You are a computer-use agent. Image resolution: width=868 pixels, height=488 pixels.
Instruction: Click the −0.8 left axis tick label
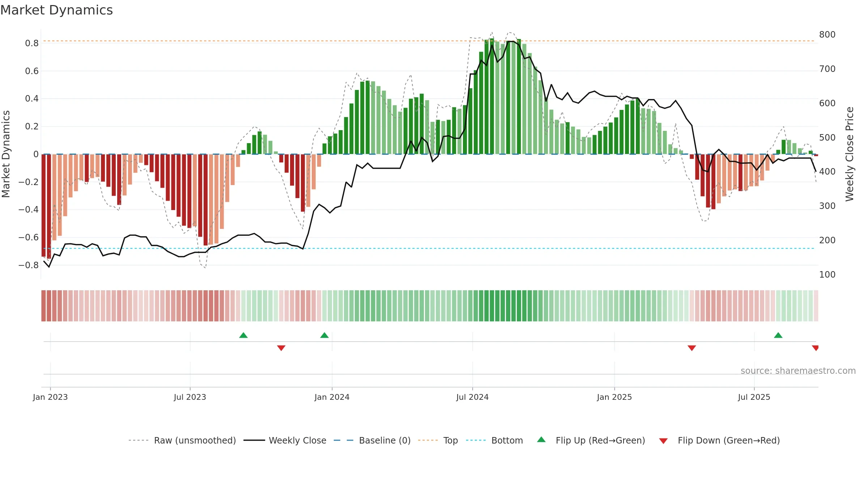pos(29,265)
